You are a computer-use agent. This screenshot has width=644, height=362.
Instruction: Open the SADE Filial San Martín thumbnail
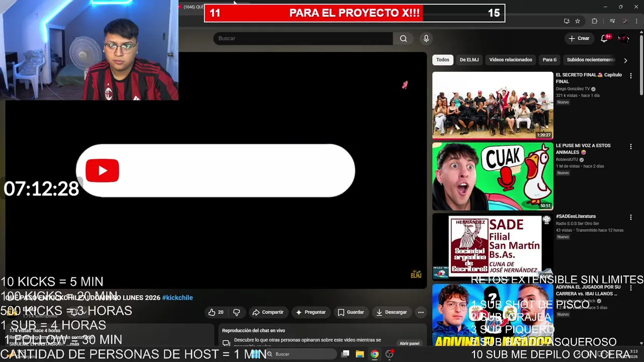tap(493, 246)
